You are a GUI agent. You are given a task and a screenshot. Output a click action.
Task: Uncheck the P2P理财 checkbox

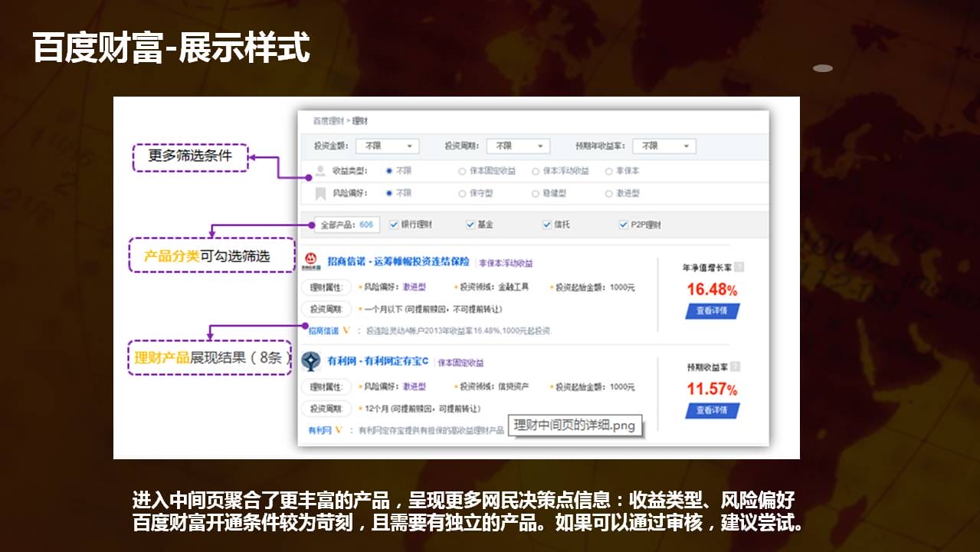[x=624, y=225]
